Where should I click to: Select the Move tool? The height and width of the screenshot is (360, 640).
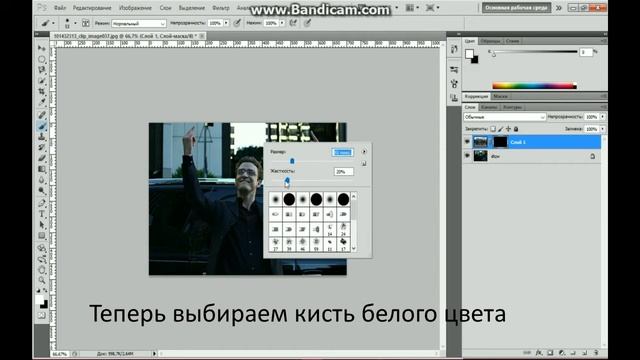point(42,48)
